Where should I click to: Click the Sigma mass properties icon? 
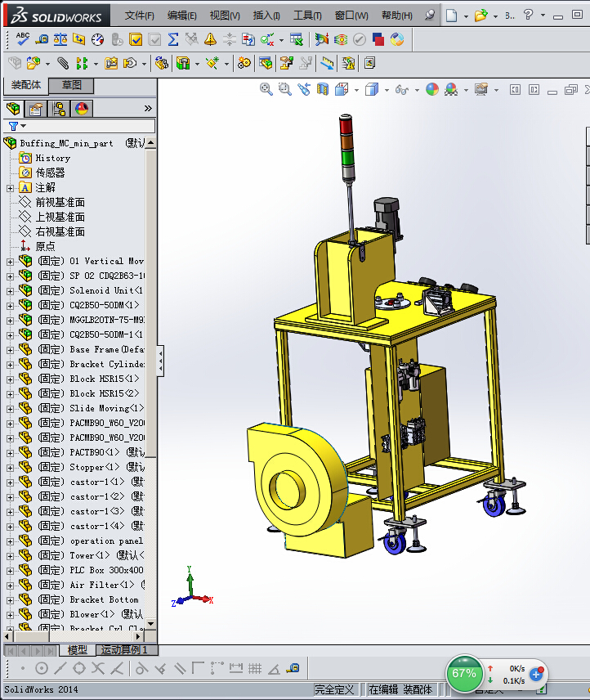[x=173, y=39]
